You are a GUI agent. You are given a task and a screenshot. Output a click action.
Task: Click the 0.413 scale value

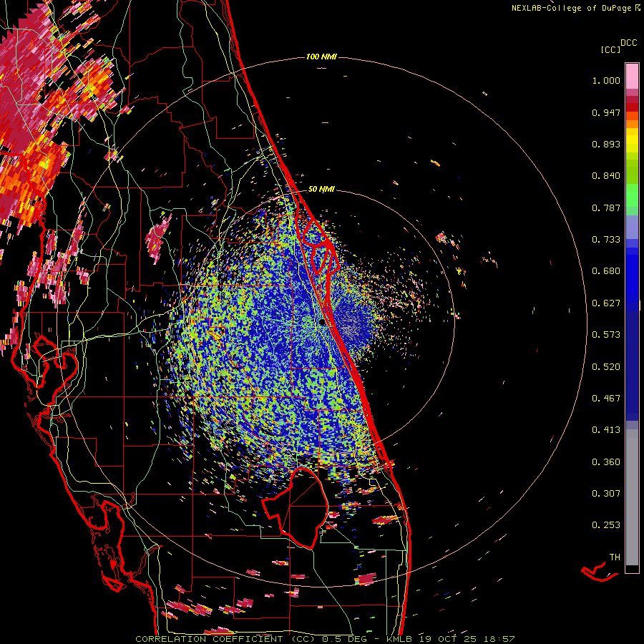[606, 430]
